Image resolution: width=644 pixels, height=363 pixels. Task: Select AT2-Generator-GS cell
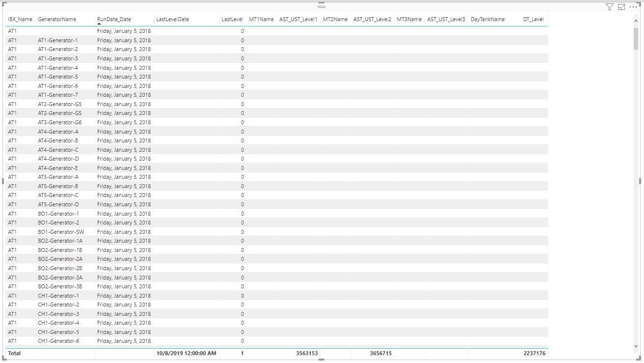(60, 113)
